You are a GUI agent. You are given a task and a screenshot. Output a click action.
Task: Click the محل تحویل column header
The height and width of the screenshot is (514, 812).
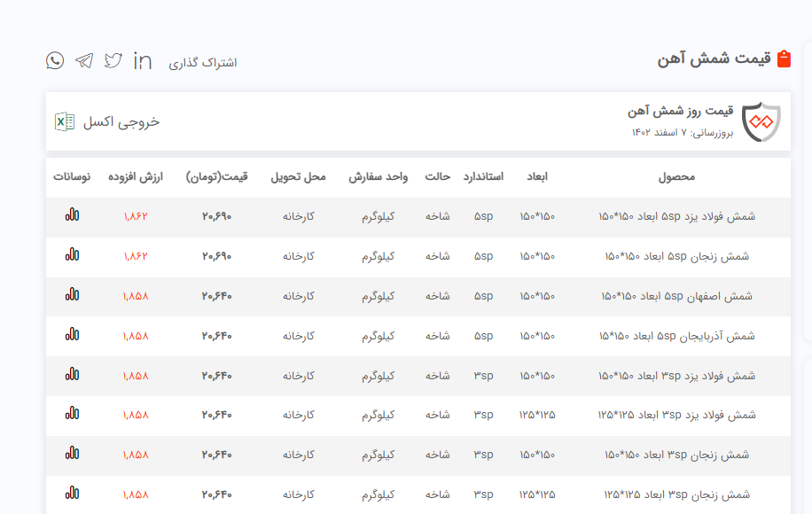(x=298, y=176)
